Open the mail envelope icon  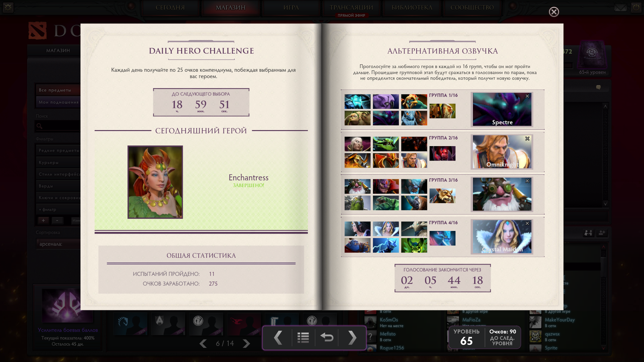621,7
